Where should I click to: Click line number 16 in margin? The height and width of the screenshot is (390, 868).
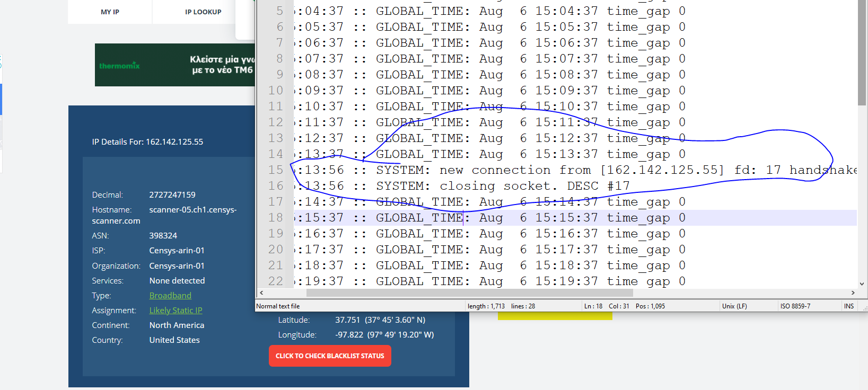pyautogui.click(x=276, y=185)
